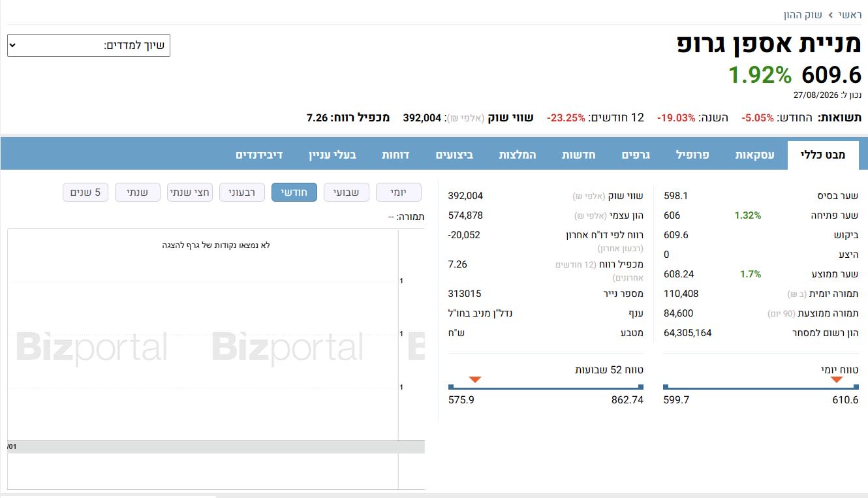Image resolution: width=868 pixels, height=498 pixels.
Task: Click the הון רשום למסחר value 64,305,164
Action: point(688,333)
